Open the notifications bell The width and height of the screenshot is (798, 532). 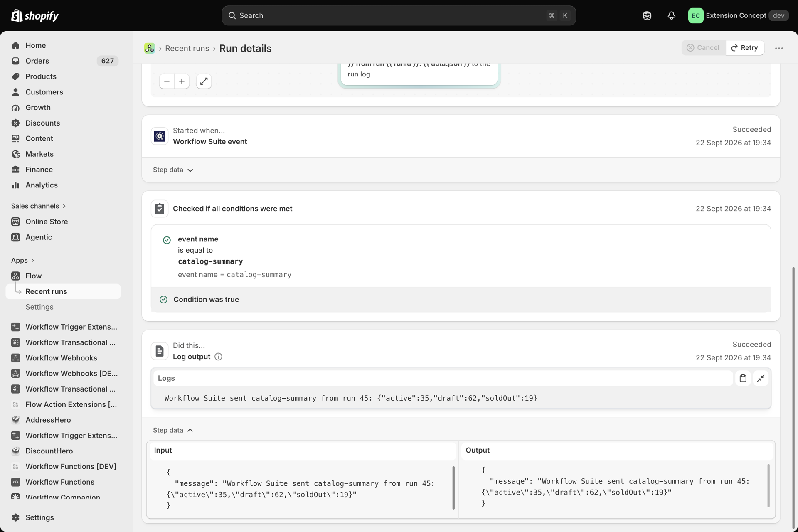[x=671, y=15]
